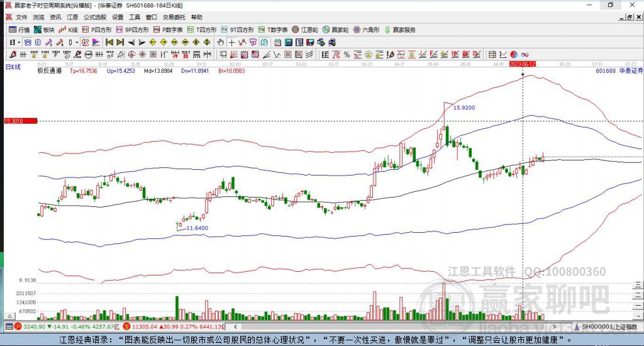Open the T数字表 tool

tap(273, 30)
